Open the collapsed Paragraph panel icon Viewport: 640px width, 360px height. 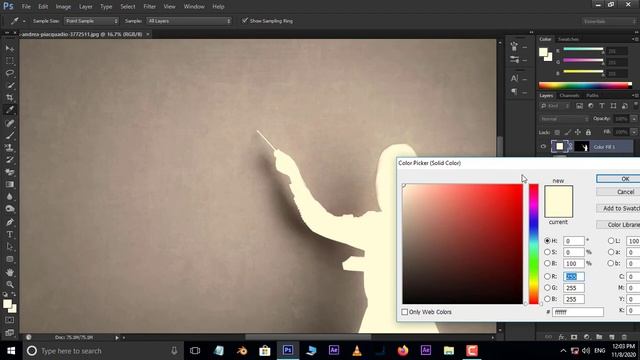click(514, 91)
